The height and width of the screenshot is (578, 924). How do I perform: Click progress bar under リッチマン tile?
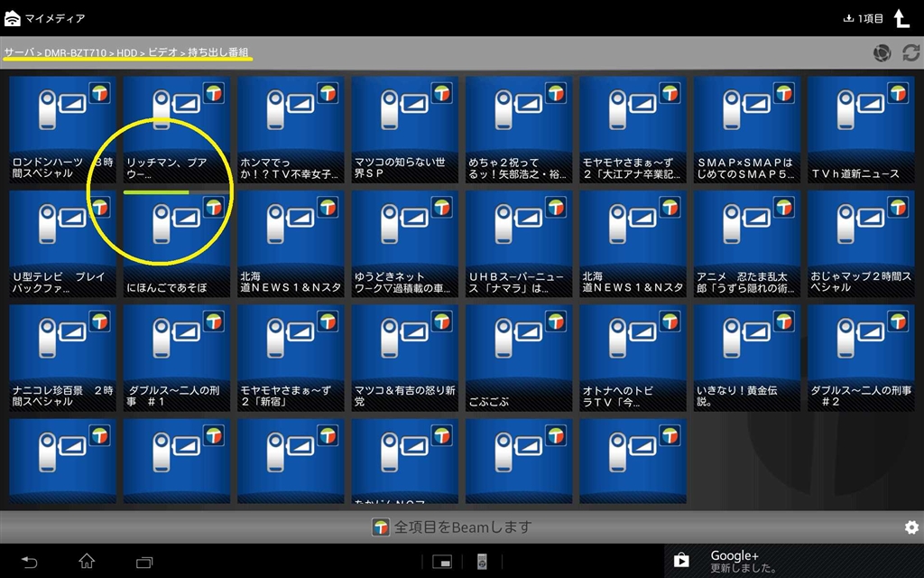[x=177, y=192]
